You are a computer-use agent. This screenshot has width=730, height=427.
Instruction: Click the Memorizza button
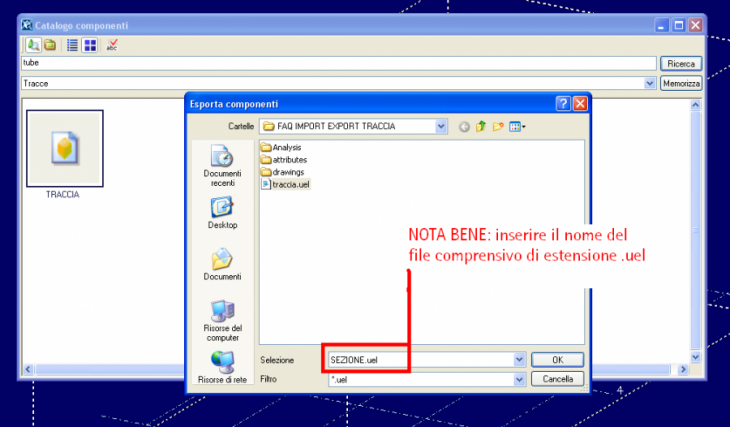tap(681, 83)
